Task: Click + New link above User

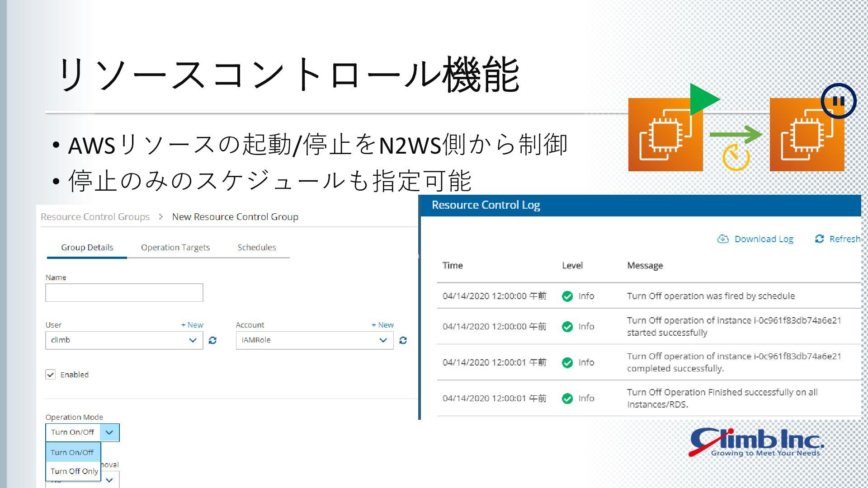Action: point(192,325)
